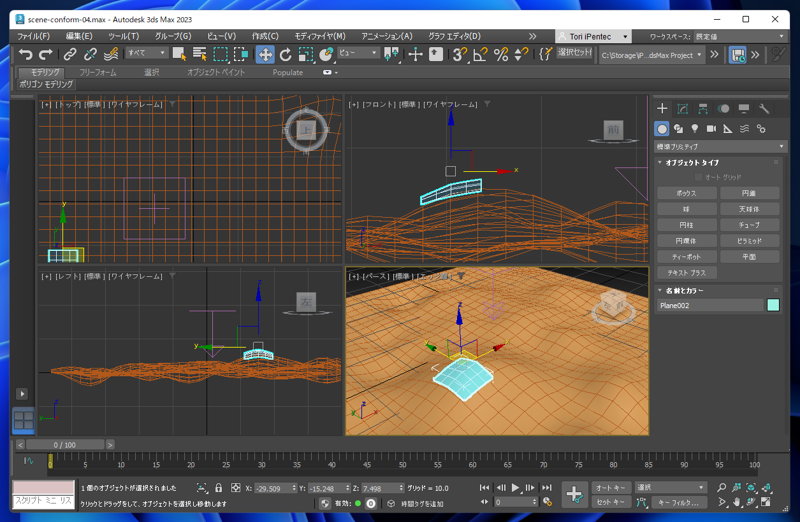Click the テキスト プラス button
800x522 pixels.
click(x=686, y=272)
